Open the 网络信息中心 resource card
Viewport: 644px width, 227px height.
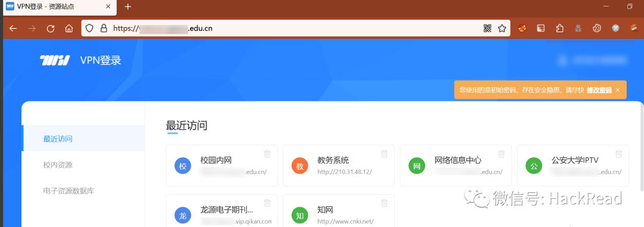456,165
